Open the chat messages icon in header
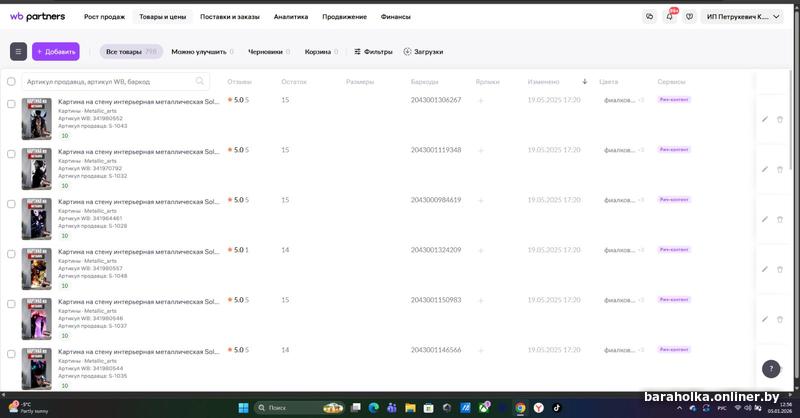 tap(649, 17)
